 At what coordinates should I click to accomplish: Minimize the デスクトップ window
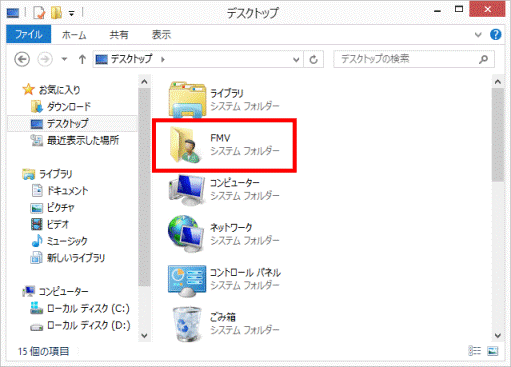coord(437,11)
